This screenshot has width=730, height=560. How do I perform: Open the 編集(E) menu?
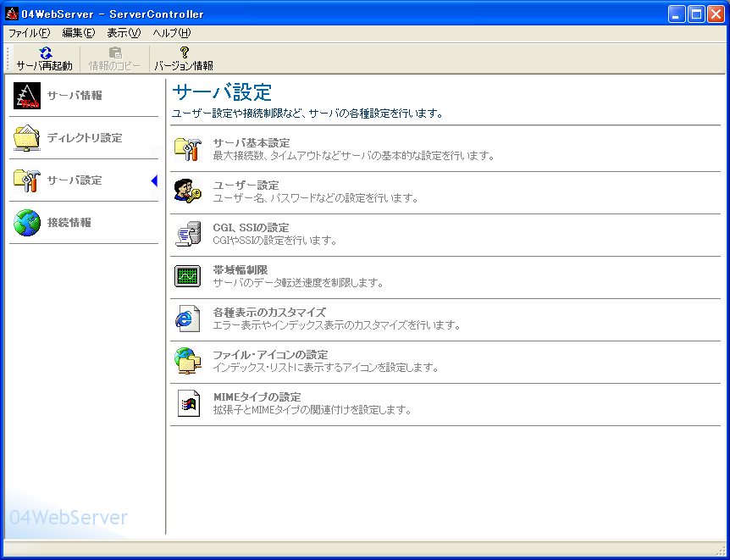point(79,33)
